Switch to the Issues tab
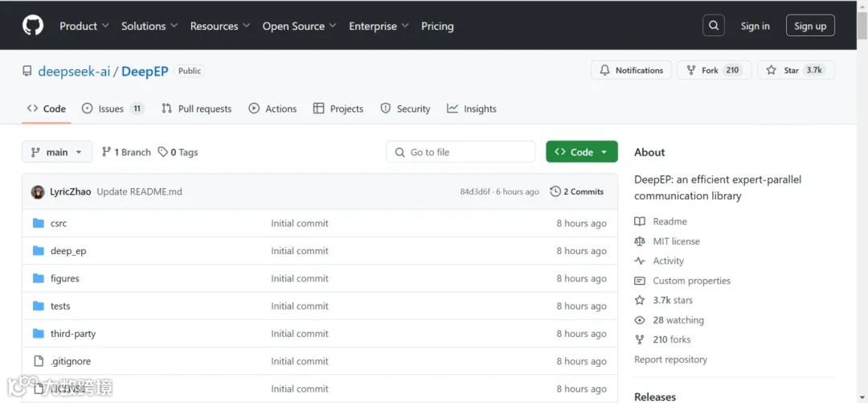This screenshot has height=403, width=868. (x=113, y=109)
